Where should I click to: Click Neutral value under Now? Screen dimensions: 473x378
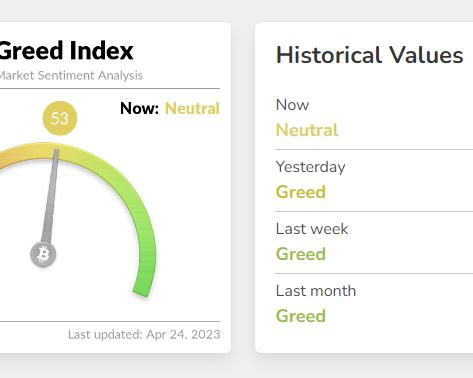[307, 130]
